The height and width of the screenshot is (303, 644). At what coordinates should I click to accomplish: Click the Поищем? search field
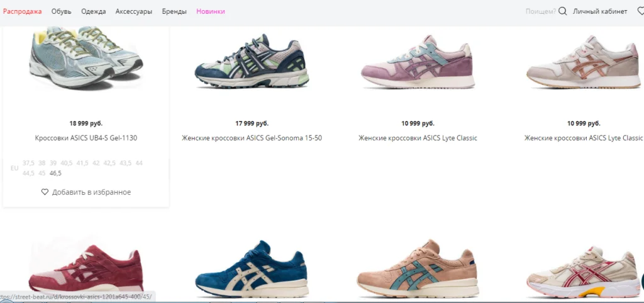coord(540,11)
